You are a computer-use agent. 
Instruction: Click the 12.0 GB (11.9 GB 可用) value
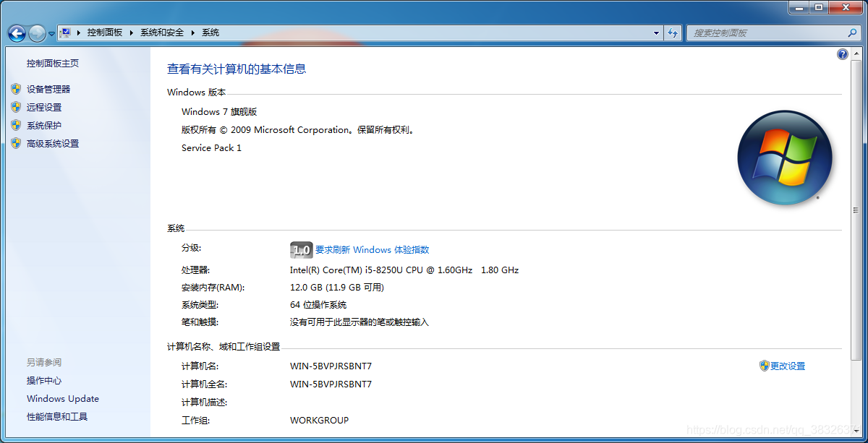click(337, 288)
